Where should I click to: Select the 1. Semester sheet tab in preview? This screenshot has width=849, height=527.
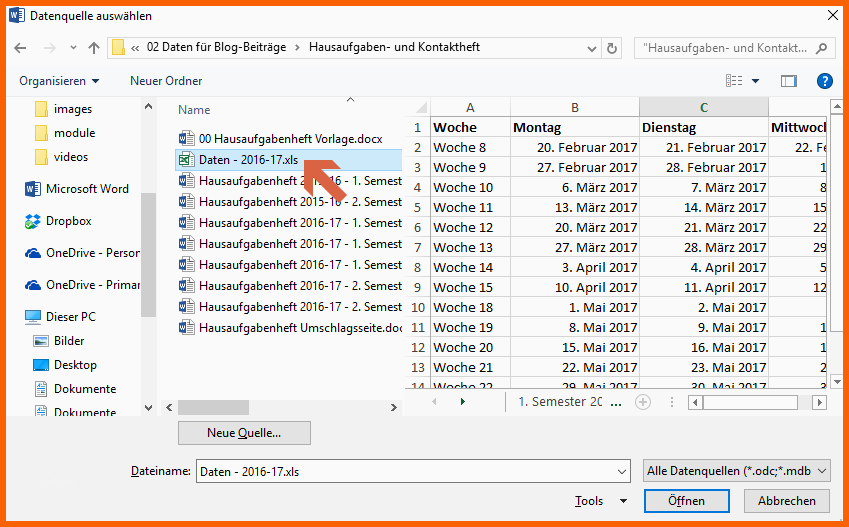[560, 401]
